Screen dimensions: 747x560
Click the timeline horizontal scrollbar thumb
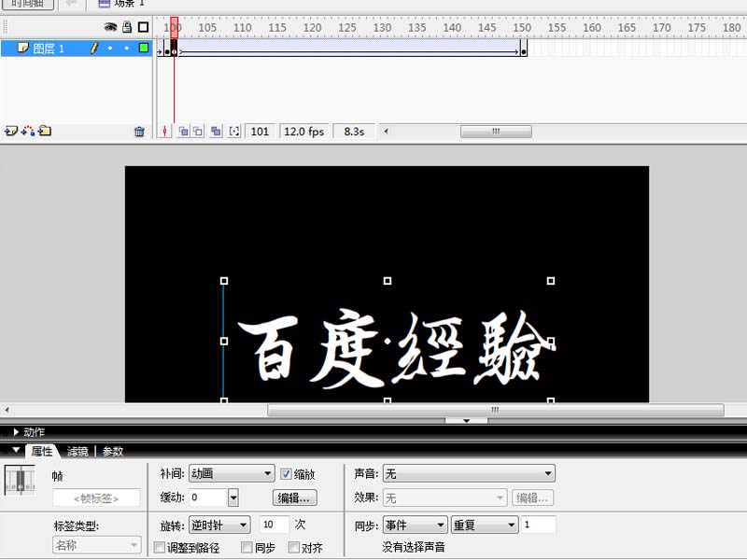coord(496,131)
